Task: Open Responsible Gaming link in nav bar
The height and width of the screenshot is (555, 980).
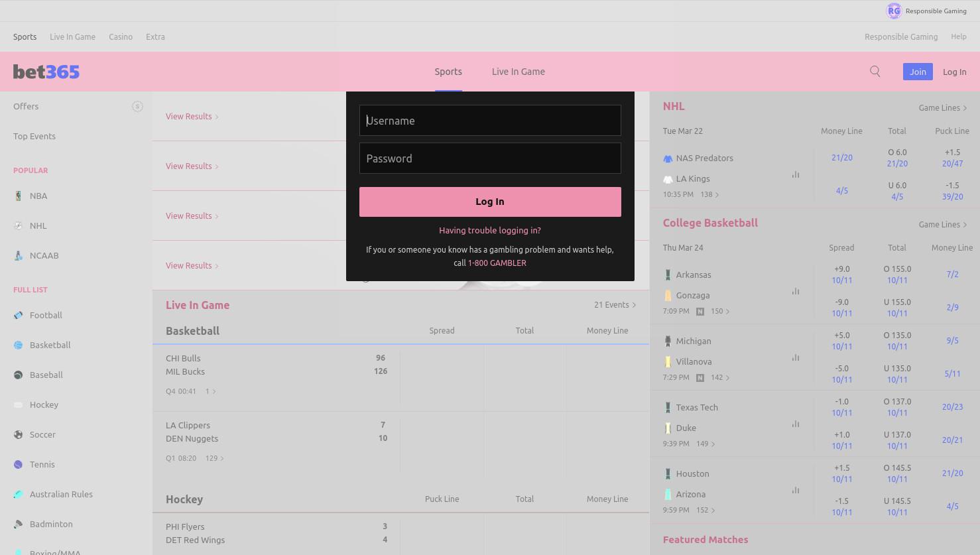Action: 901,37
